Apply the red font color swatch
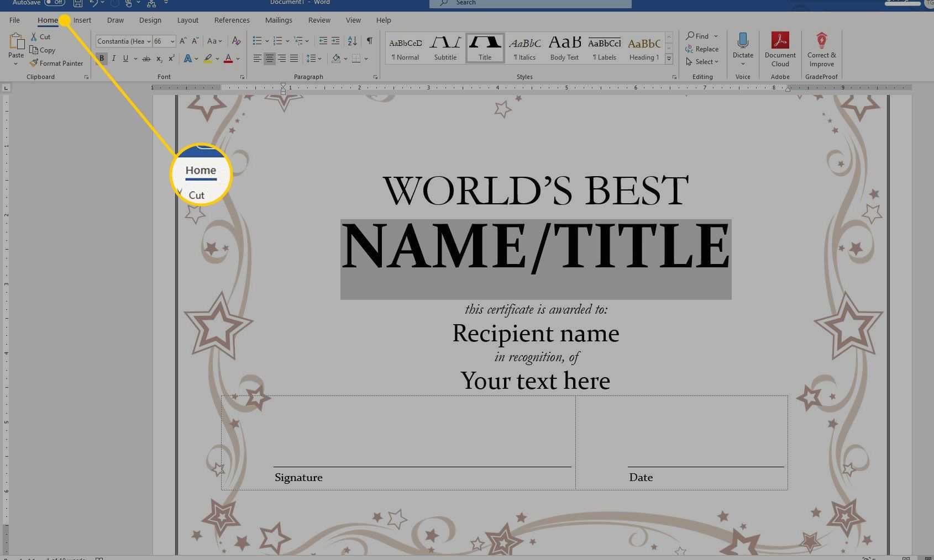 point(228,58)
